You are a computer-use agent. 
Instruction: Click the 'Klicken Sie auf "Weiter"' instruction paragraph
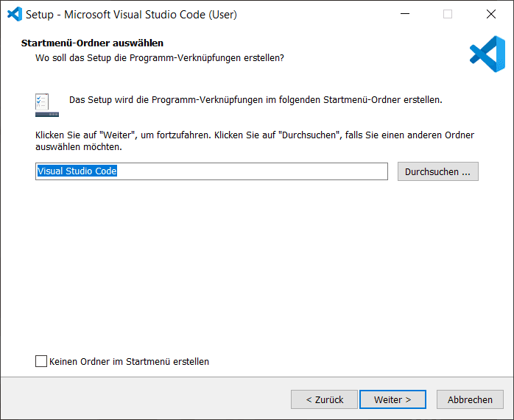point(254,140)
